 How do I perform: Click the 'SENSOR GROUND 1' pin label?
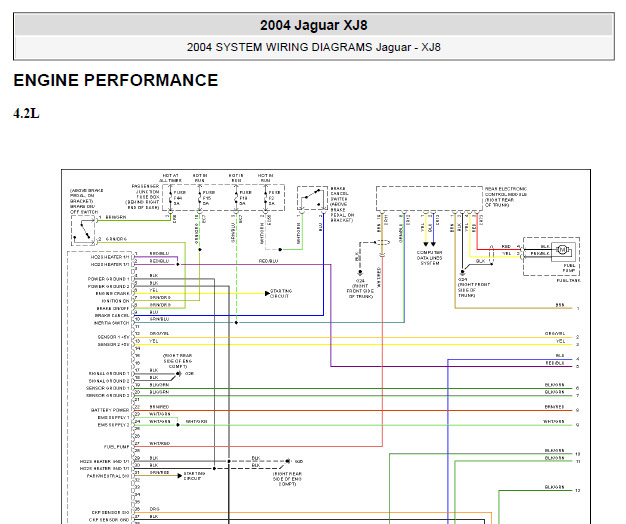pos(108,388)
